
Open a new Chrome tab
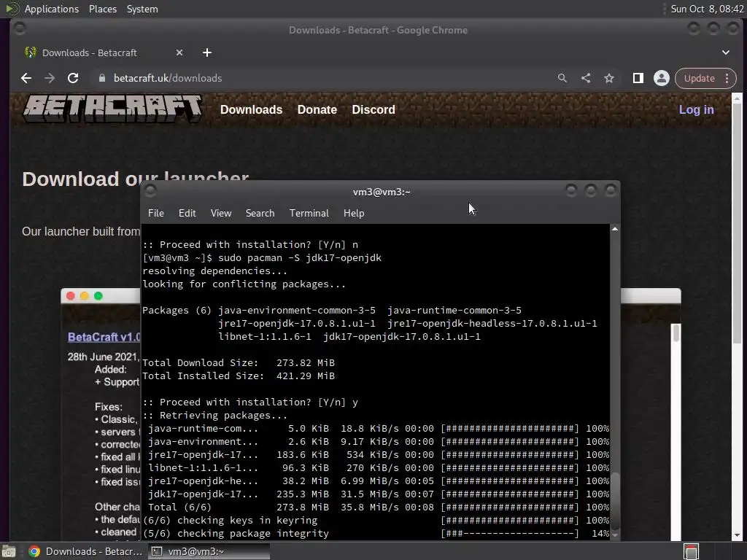206,52
